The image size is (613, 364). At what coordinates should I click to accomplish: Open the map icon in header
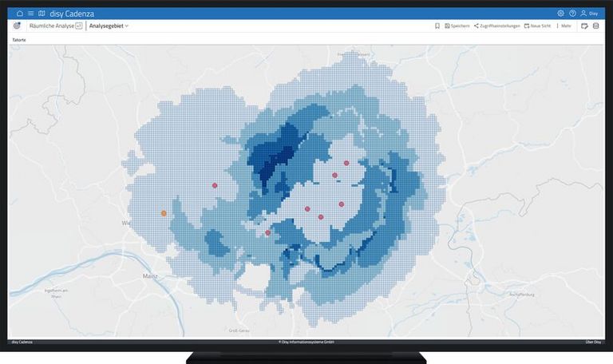coord(42,14)
